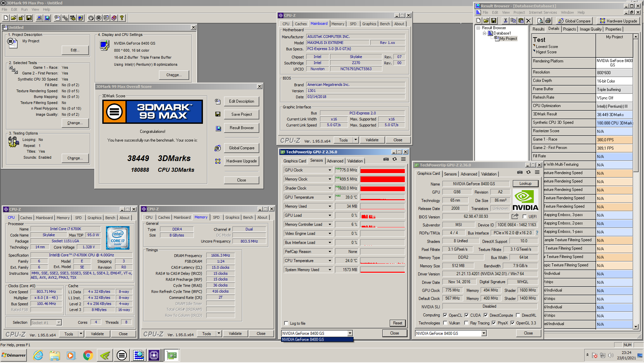The image size is (644, 363).
Task: Click screenshot camera icon in GPU-Z Sensors window
Action: click(x=386, y=159)
